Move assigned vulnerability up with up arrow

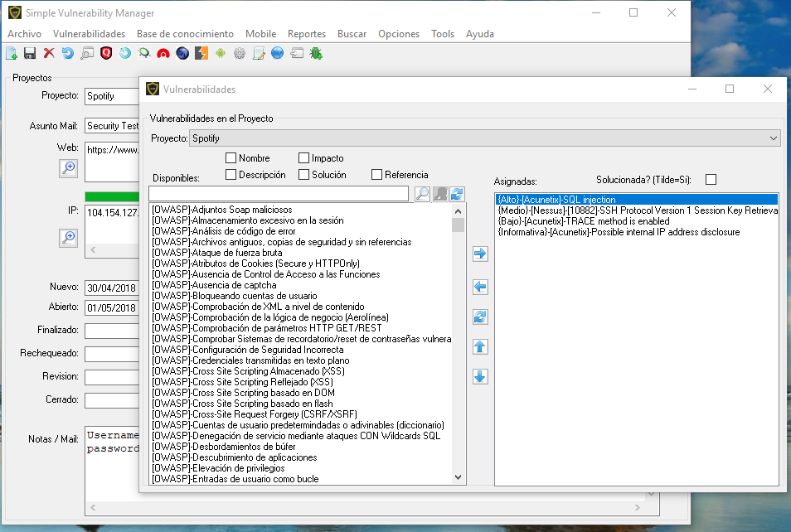[480, 346]
